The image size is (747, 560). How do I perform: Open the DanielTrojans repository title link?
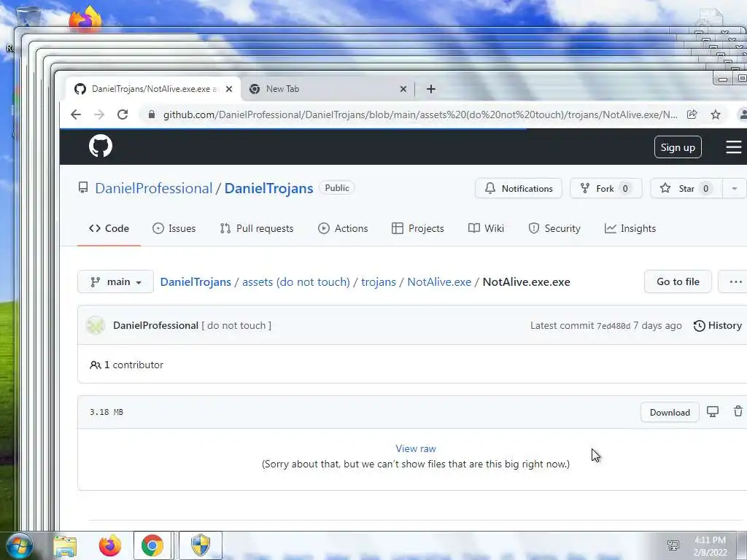tap(268, 188)
